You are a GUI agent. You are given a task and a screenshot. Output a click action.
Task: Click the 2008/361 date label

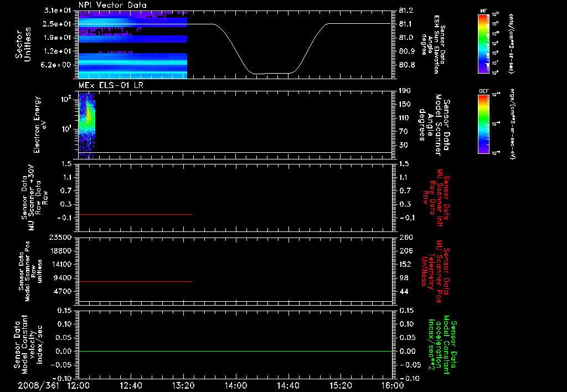coord(38,385)
